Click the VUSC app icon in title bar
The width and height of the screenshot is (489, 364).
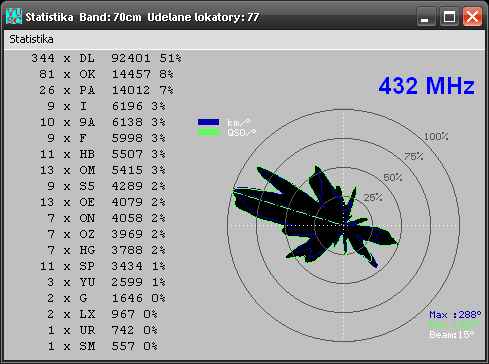point(14,16)
